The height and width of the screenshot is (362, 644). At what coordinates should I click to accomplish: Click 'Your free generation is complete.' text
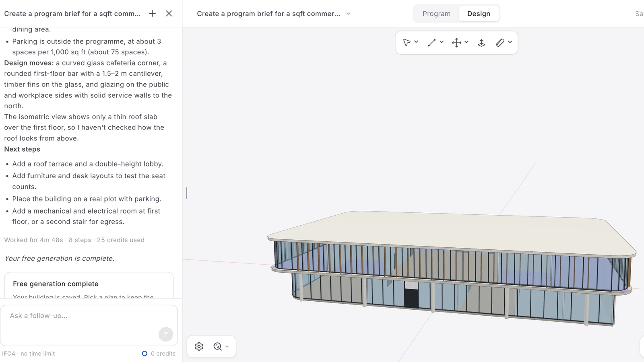pos(59,259)
